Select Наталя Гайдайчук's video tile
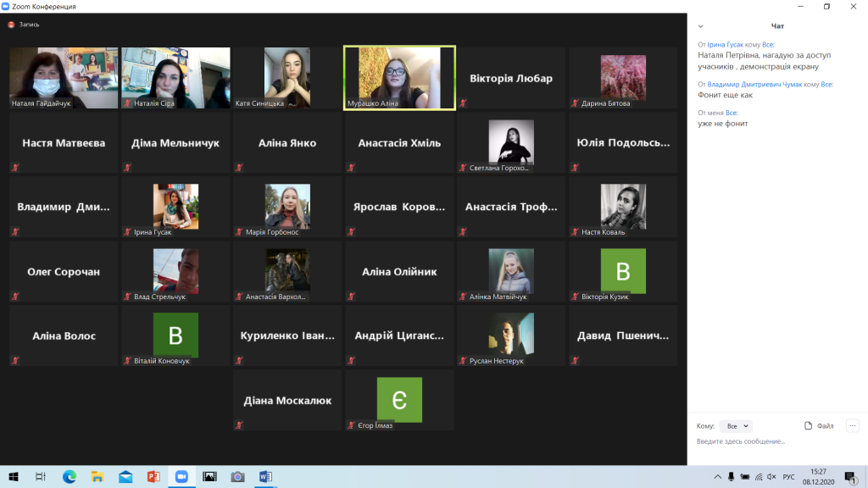This screenshot has width=868, height=488. click(64, 77)
